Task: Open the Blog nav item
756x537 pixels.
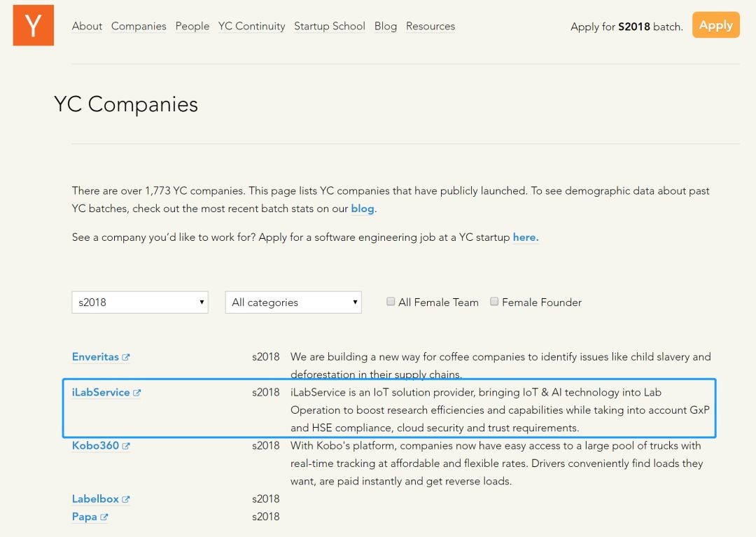Action: 386,26
